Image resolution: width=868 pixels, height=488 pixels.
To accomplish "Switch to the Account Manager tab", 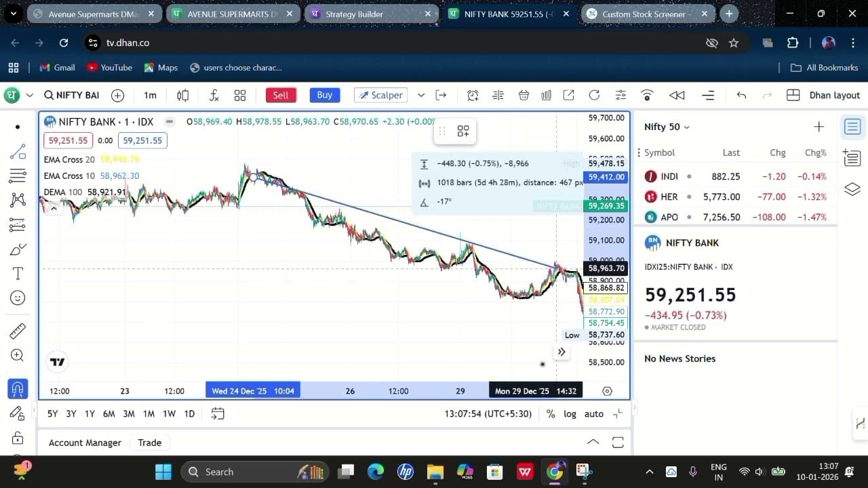I will (85, 443).
